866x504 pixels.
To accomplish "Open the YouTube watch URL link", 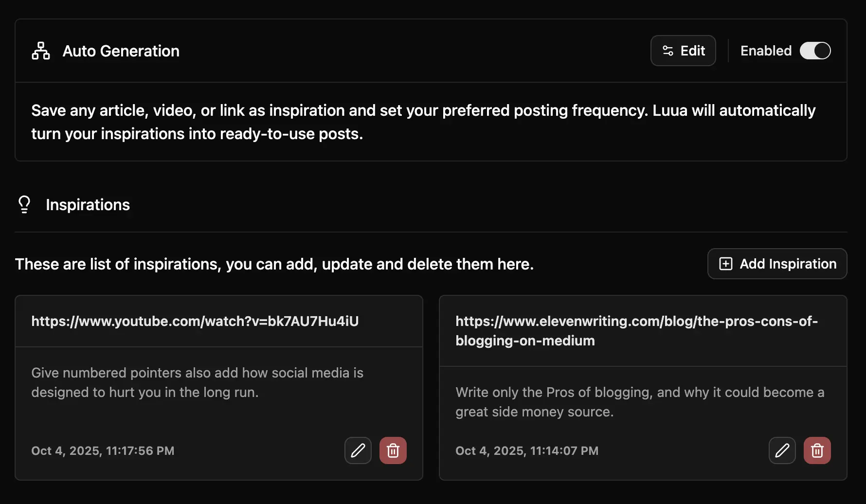I will pos(195,321).
